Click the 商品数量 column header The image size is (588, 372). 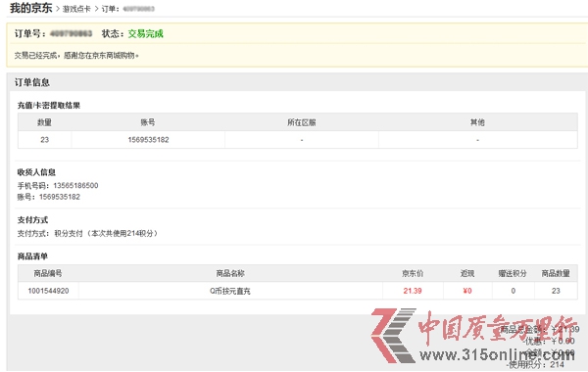[x=556, y=273]
